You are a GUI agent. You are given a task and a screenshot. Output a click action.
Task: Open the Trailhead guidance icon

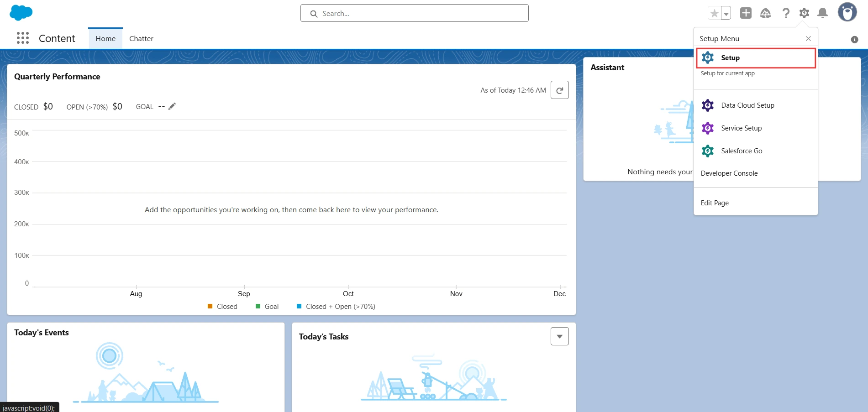coord(766,13)
